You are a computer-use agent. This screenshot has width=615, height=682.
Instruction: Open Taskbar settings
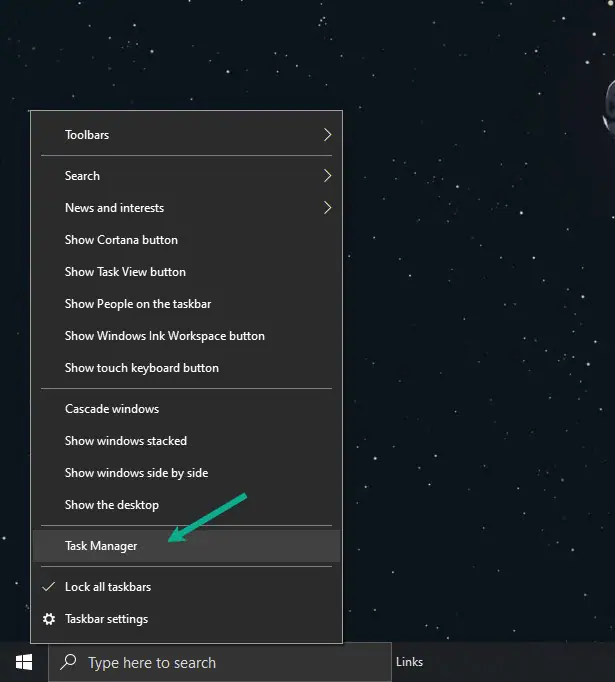186,619
